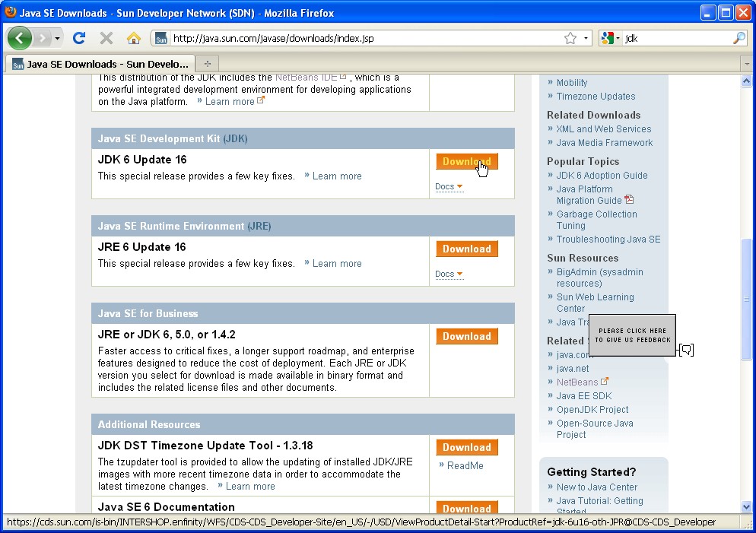Reload the page with the refresh icon
This screenshot has width=756, height=533.
click(78, 38)
